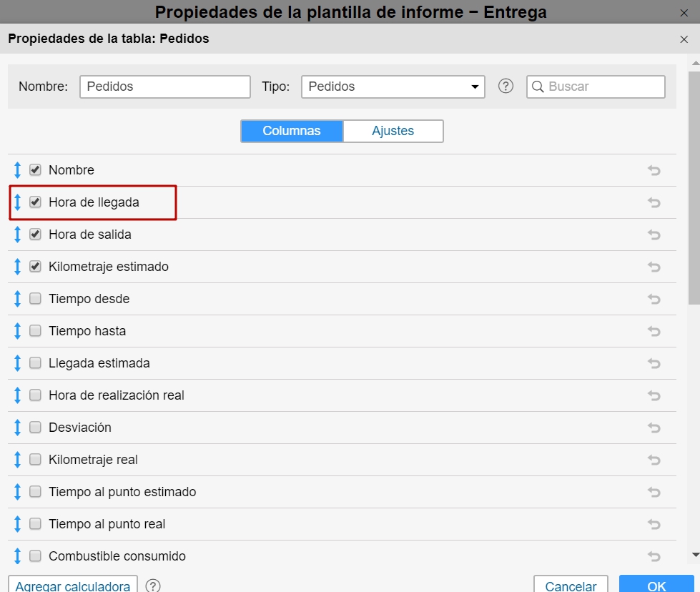Image resolution: width=700 pixels, height=592 pixels.
Task: Click the reorder arrows icon beside Combustible consumido
Action: tap(16, 556)
